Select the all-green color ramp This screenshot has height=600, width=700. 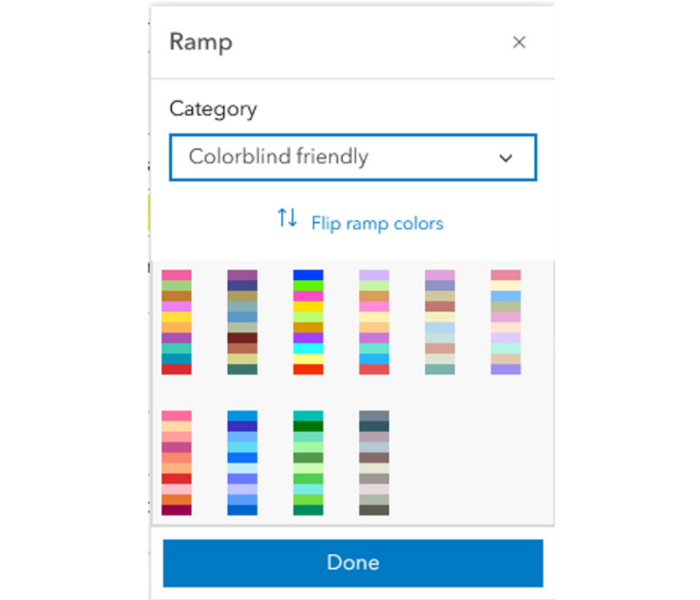click(x=308, y=463)
